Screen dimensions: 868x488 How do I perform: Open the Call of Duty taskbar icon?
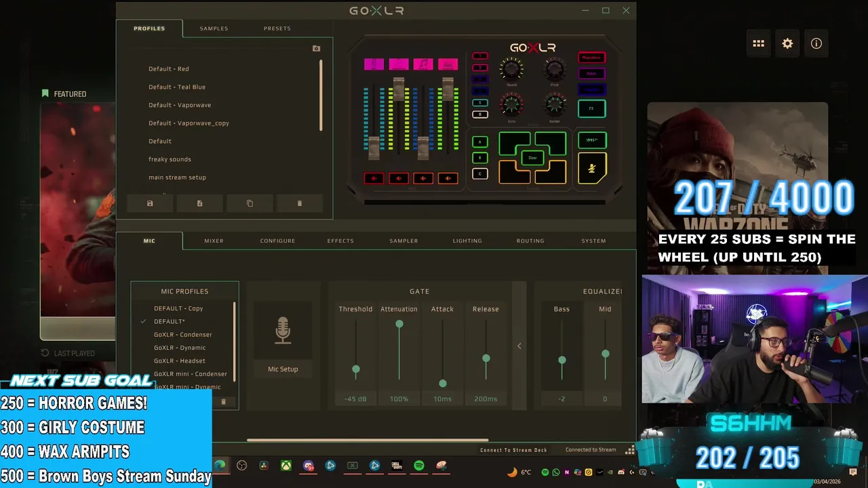pos(397,466)
